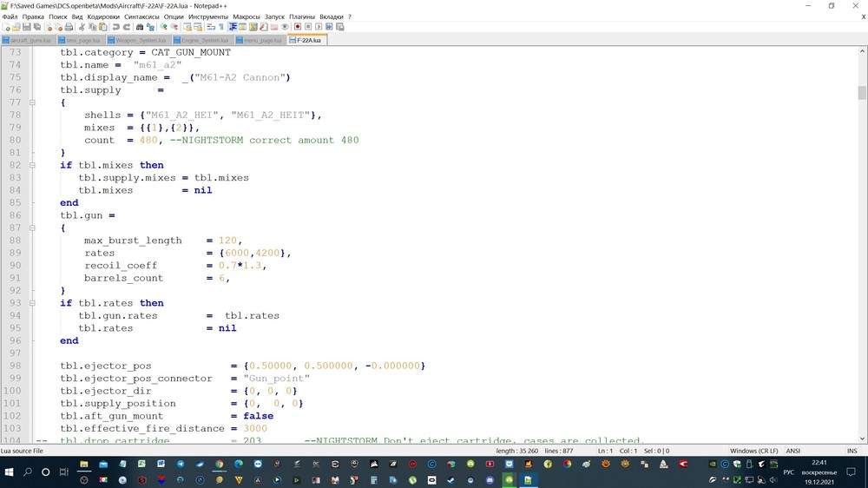
Task: Click the Stop recording macro icon
Action: (x=308, y=27)
